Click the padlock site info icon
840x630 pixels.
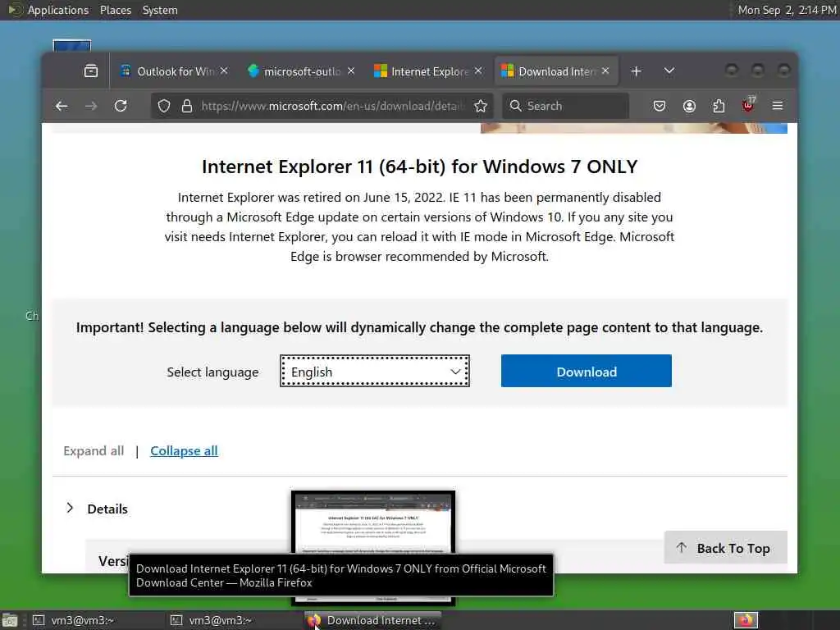click(x=186, y=106)
